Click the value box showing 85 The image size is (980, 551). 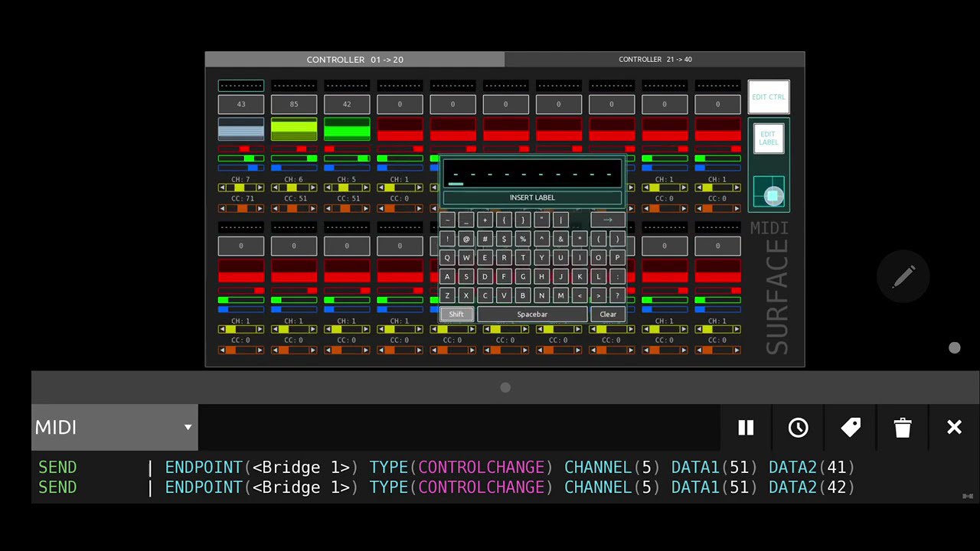click(294, 104)
